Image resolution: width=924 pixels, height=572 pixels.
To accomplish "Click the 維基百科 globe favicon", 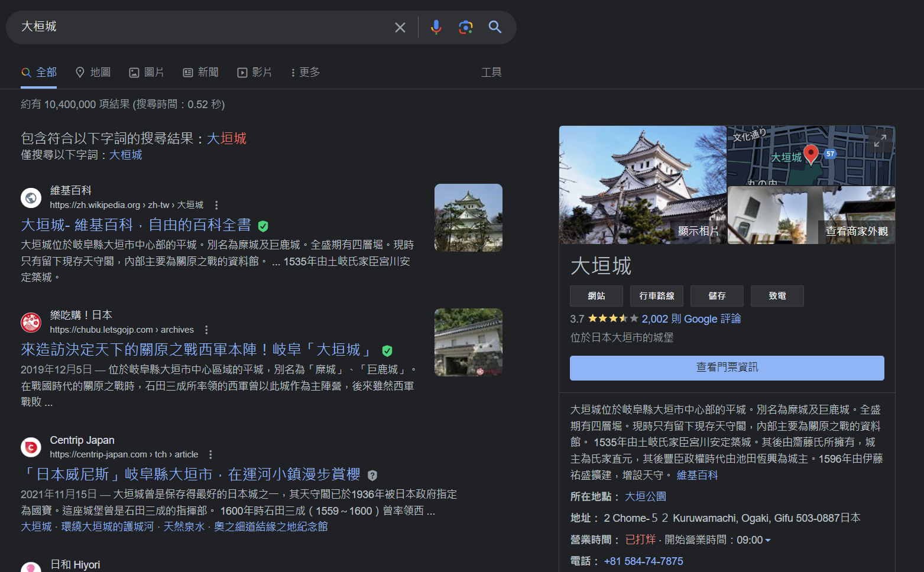I will click(x=31, y=198).
